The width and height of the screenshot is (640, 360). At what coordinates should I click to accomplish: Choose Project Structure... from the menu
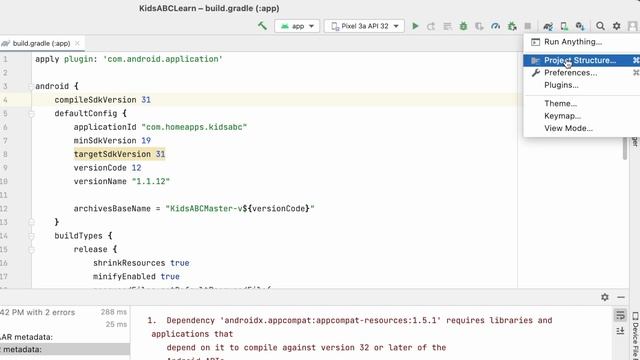pos(582,60)
